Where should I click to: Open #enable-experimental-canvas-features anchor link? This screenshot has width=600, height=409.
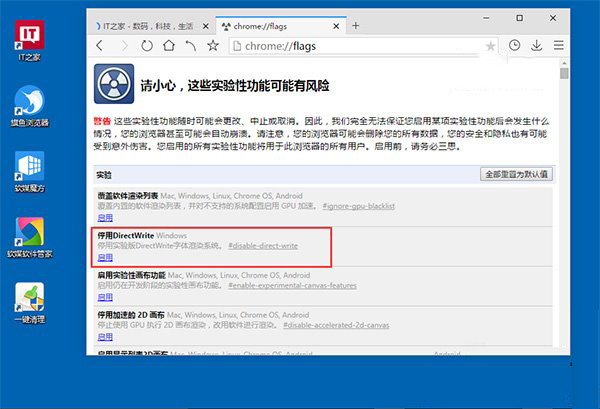[x=292, y=285]
